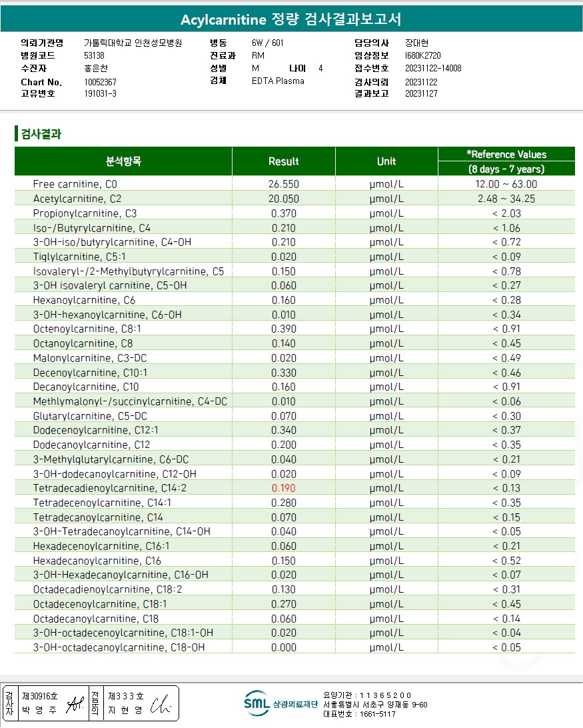The width and height of the screenshot is (583, 728).
Task: Click the Chart No. value 10052367
Action: (100, 82)
